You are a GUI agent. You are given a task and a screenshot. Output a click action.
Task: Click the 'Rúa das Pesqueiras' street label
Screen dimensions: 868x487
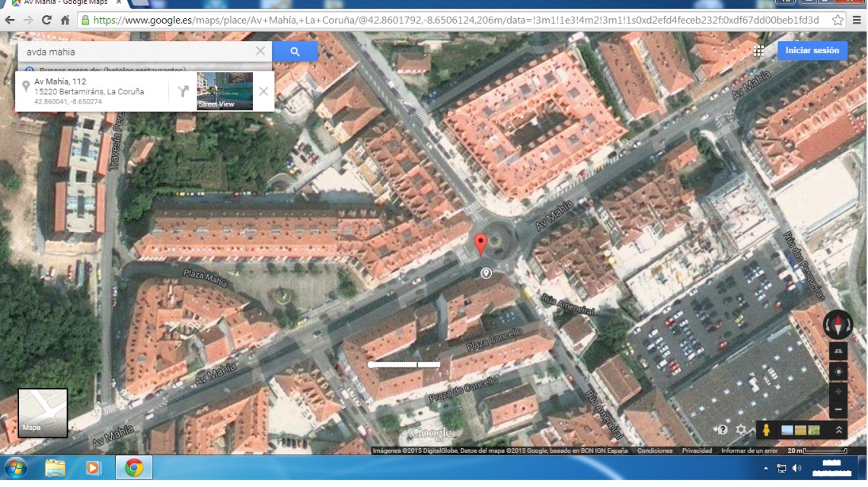tap(804, 266)
